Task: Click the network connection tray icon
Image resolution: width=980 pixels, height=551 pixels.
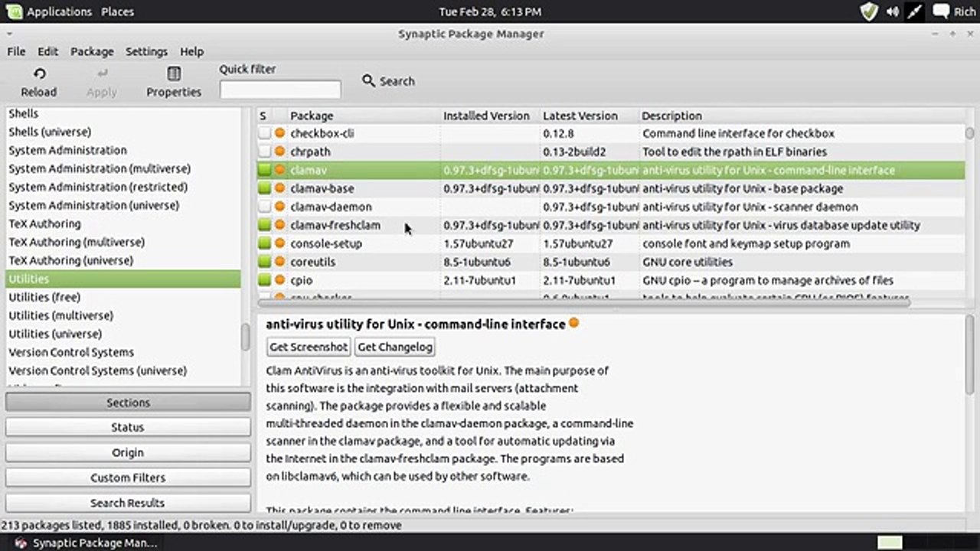Action: (x=914, y=11)
